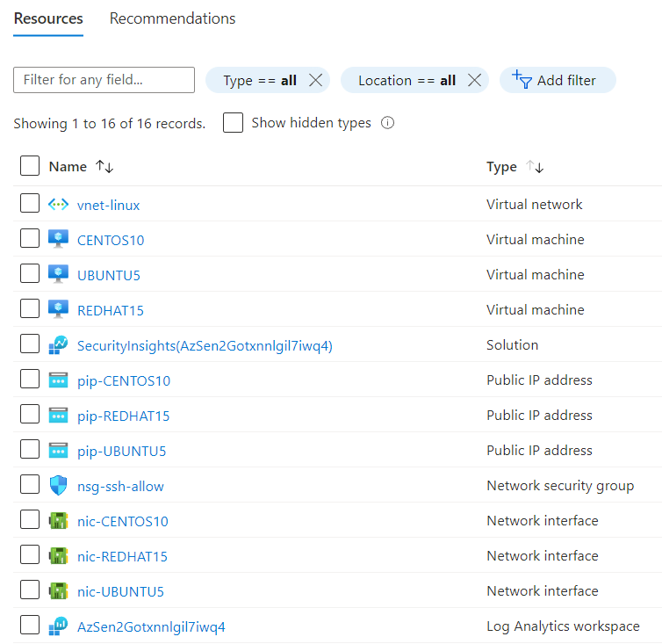Click the Virtual network type cell
Screen dimensions: 662x644
tap(534, 205)
